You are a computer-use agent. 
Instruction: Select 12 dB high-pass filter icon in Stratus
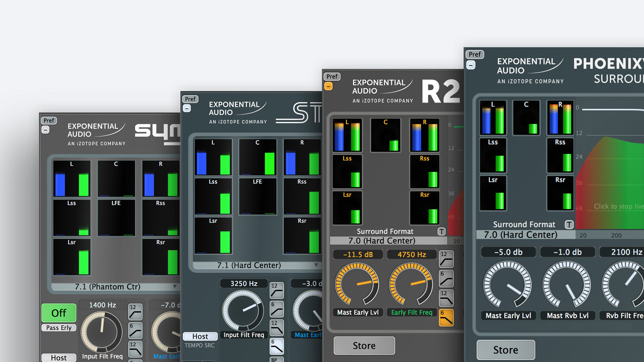277,291
